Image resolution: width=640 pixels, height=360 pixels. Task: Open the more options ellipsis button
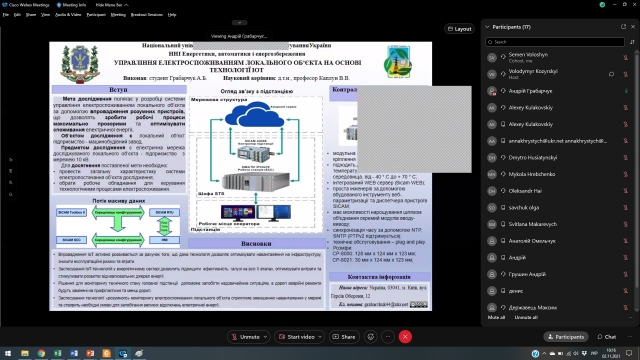[x=388, y=337]
